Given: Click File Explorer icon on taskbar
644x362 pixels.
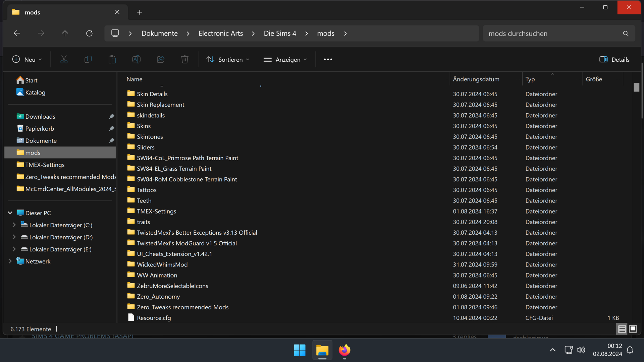Looking at the screenshot, I should (x=322, y=350).
